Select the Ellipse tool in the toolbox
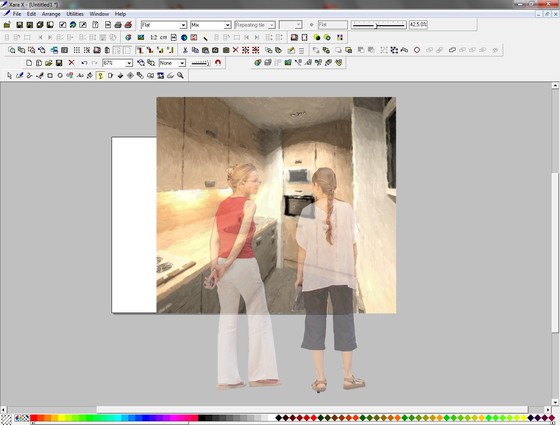 [60, 76]
